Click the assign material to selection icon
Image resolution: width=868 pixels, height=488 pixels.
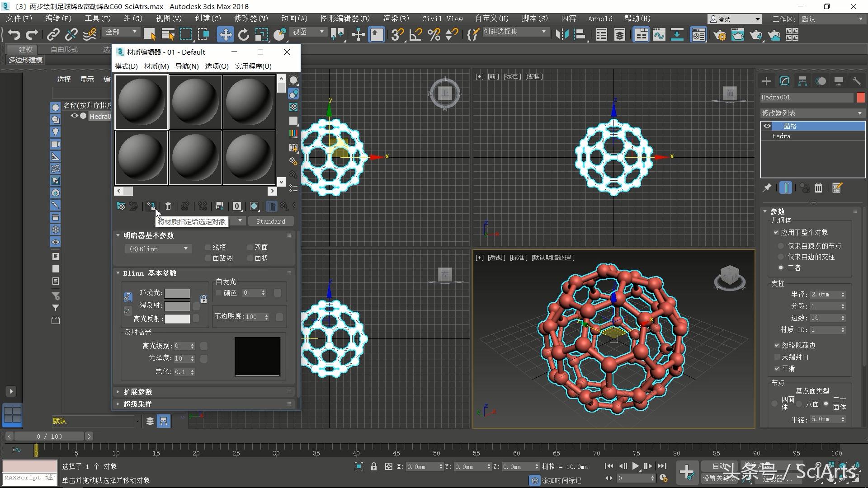(151, 206)
